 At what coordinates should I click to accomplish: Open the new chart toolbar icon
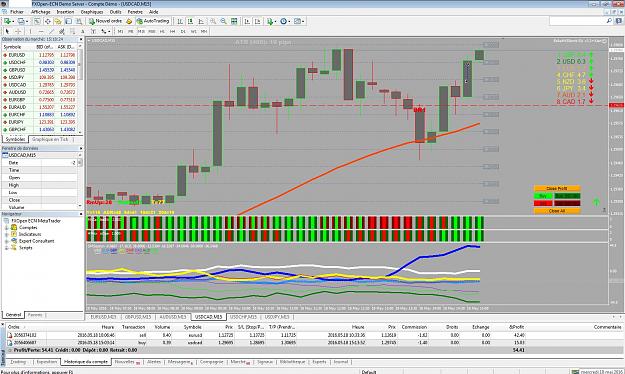click(x=8, y=21)
